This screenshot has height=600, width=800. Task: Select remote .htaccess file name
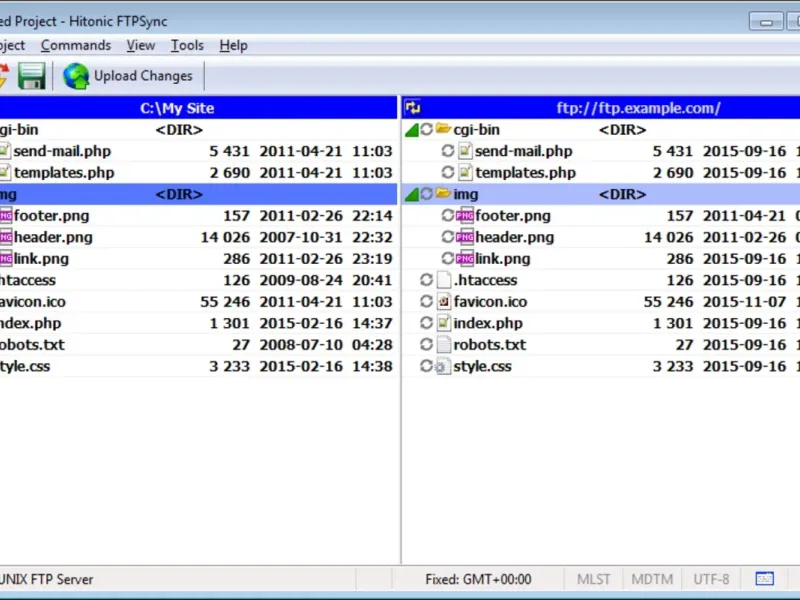tap(485, 280)
